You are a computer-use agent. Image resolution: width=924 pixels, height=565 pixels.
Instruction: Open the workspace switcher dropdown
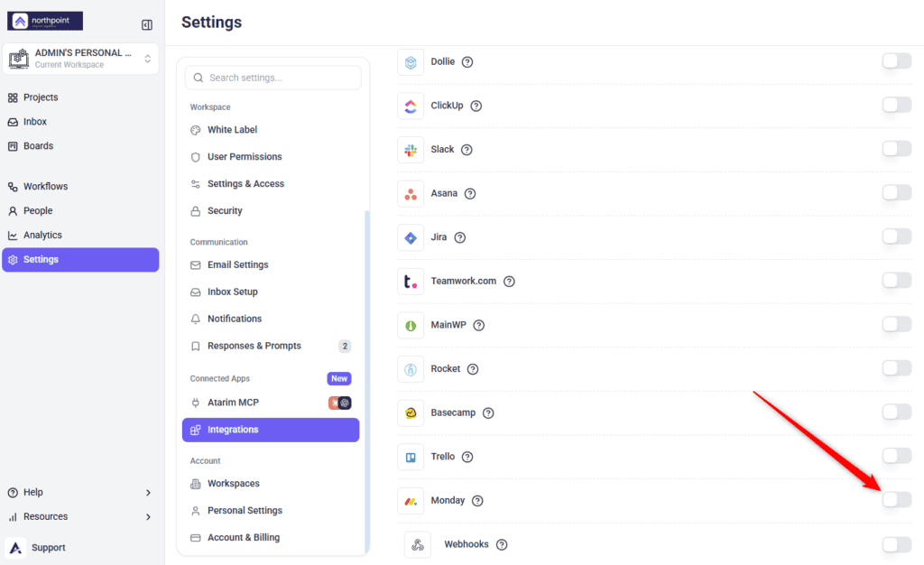coord(80,59)
